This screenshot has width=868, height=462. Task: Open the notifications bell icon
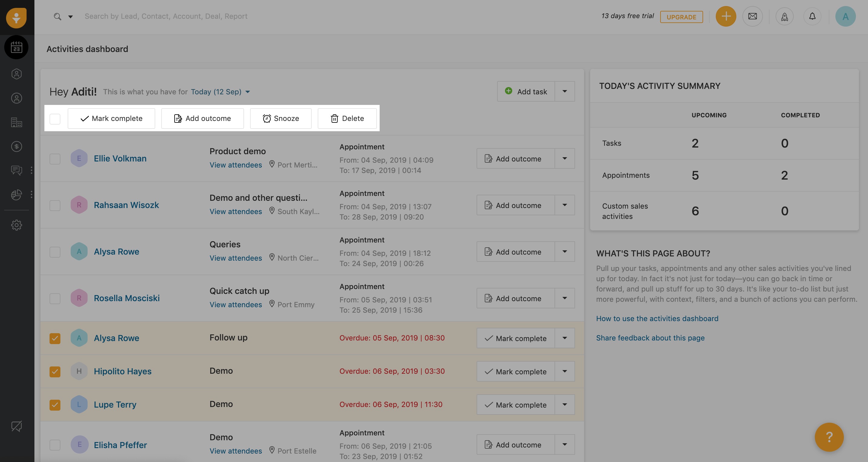(812, 16)
